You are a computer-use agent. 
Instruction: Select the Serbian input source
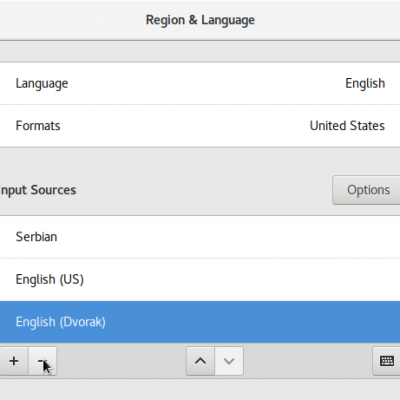(x=200, y=237)
